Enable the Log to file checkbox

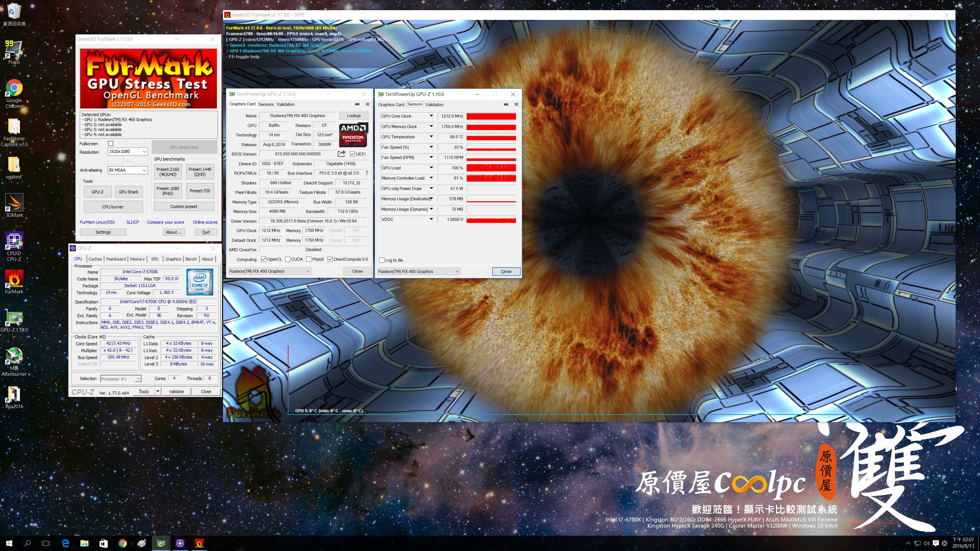coord(382,260)
